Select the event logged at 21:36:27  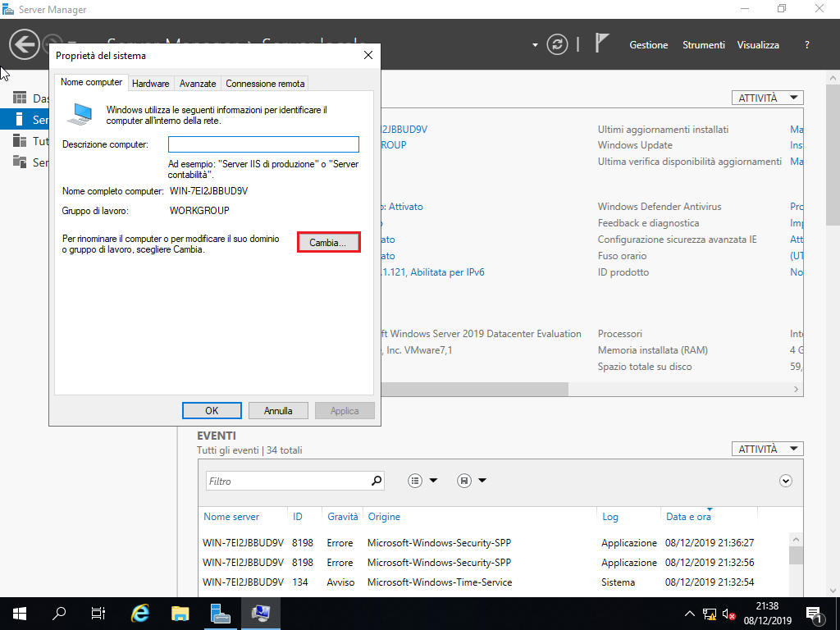[493, 543]
